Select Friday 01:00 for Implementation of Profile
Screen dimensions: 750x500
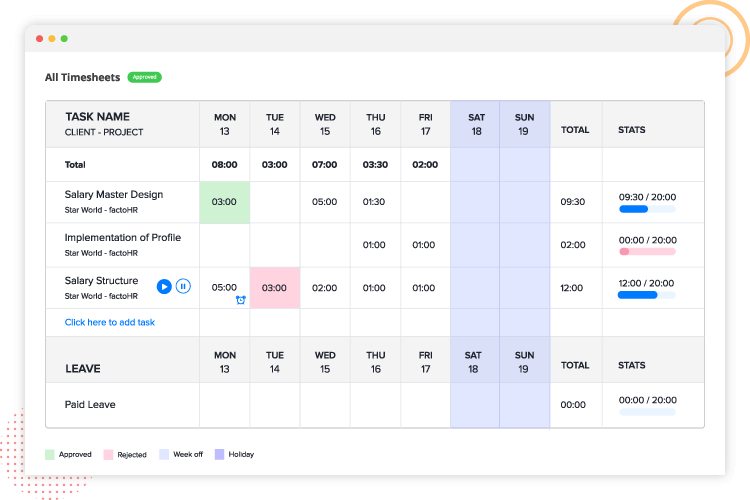(423, 245)
